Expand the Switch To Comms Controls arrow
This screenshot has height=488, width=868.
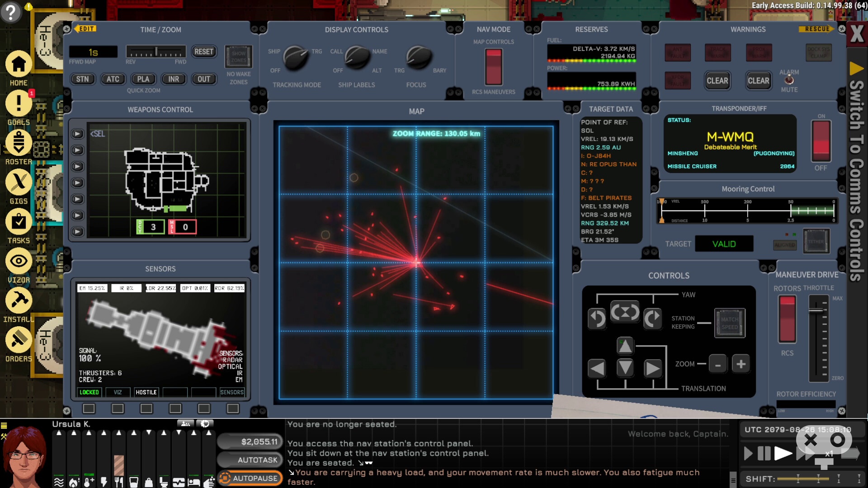857,69
